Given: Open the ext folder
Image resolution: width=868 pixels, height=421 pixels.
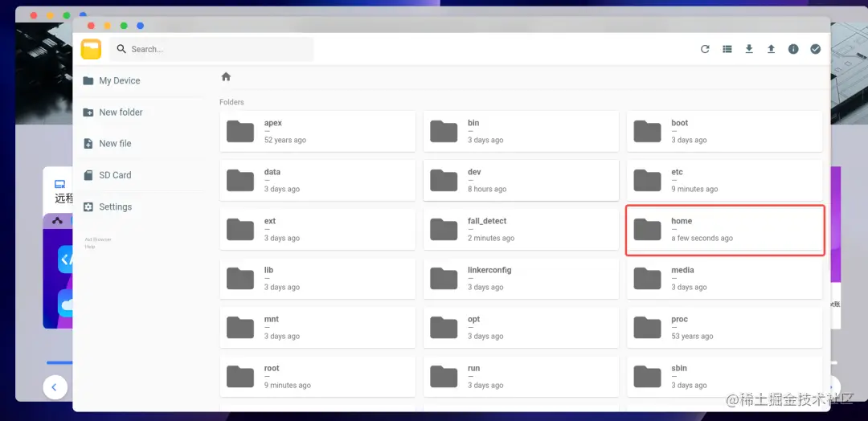Looking at the screenshot, I should tap(317, 230).
